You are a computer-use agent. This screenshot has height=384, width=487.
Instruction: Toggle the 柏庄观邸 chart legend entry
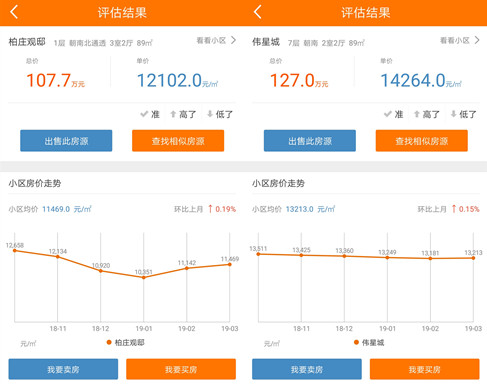tap(126, 342)
